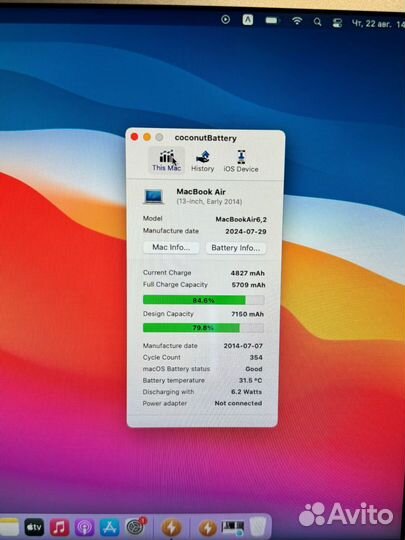Screen dimensions: 405x540
Task: Click the Current Charge label
Action: 167,272
